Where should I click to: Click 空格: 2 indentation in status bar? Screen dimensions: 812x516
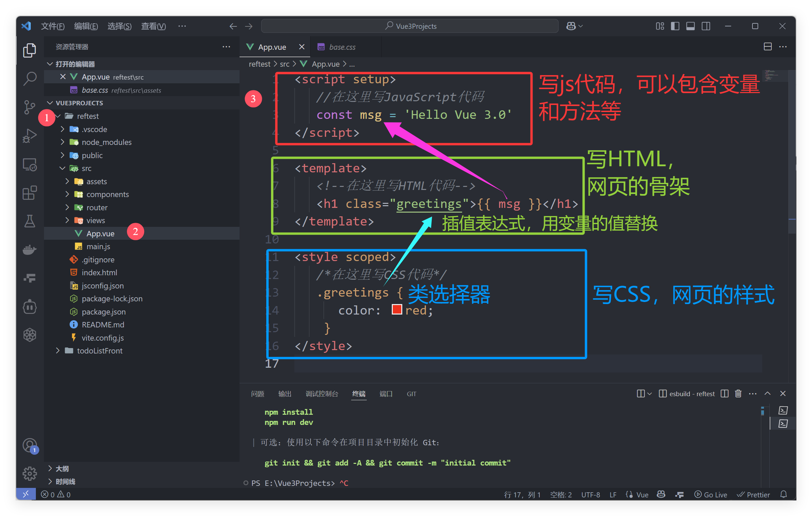[561, 494]
